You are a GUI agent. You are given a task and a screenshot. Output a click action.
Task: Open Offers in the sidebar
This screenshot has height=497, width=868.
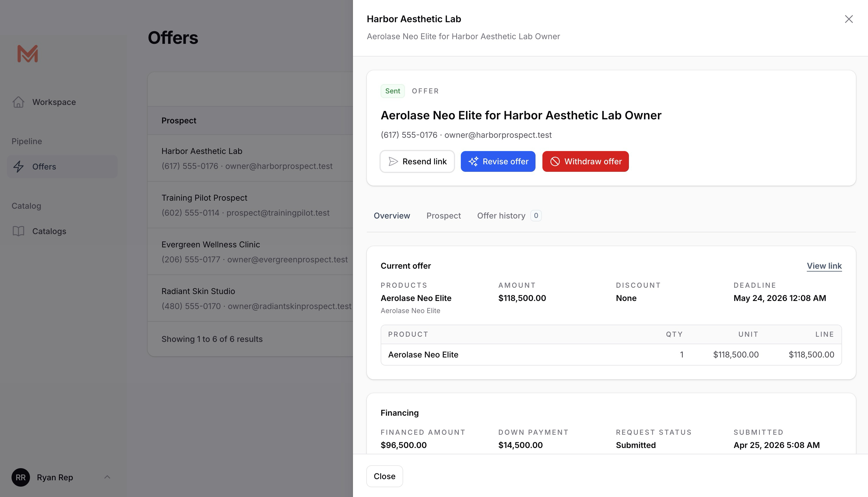point(62,167)
